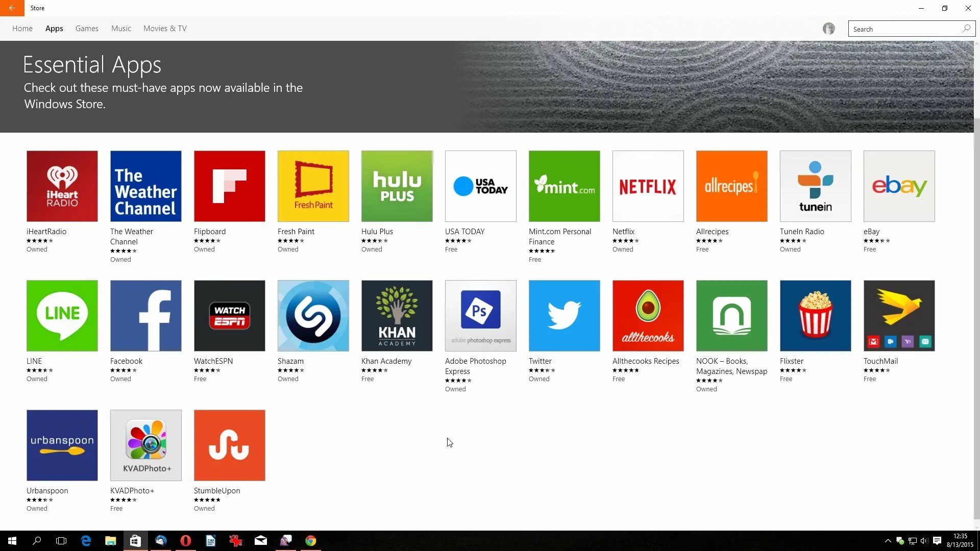Open the Khan Academy tile
Image resolution: width=980 pixels, height=551 pixels.
pos(397,315)
